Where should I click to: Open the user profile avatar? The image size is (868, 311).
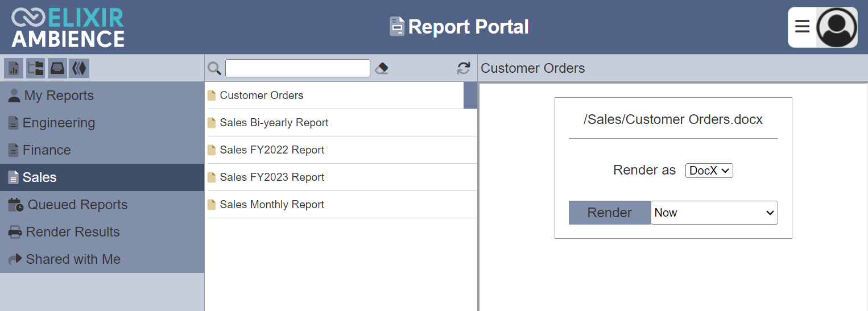pos(837,27)
